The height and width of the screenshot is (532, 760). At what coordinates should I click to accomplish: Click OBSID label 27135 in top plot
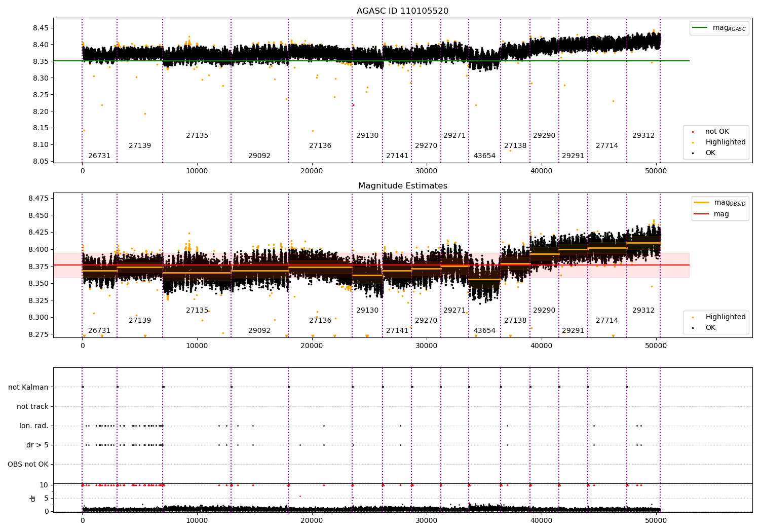pos(197,135)
